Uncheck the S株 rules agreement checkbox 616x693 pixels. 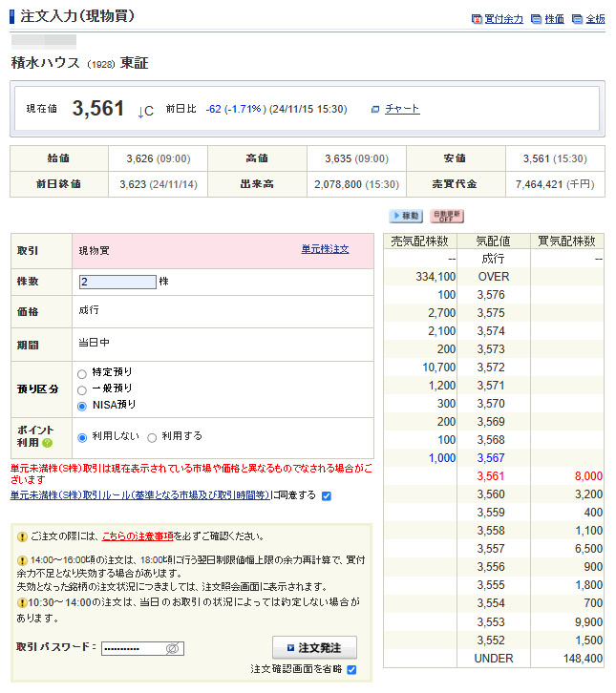click(x=327, y=495)
